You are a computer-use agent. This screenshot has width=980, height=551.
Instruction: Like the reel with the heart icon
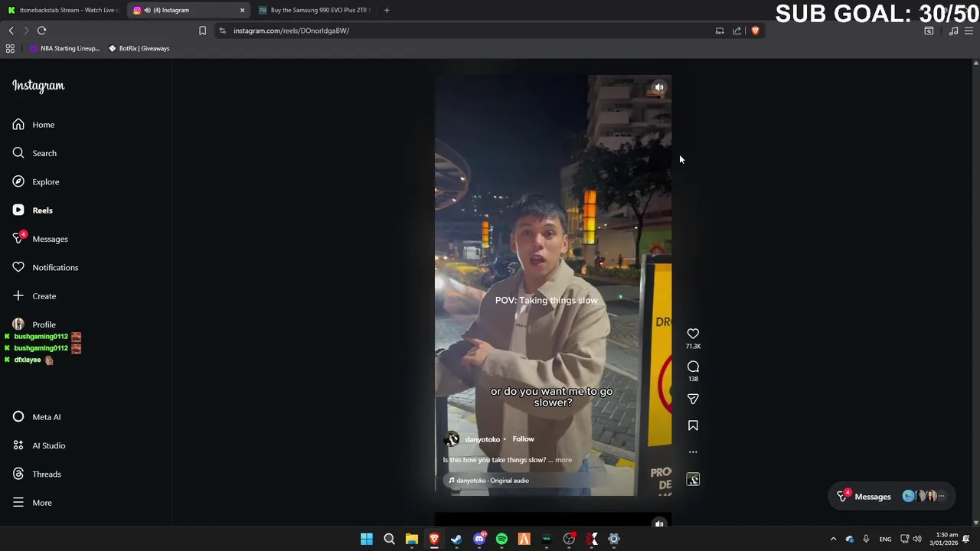[693, 334]
